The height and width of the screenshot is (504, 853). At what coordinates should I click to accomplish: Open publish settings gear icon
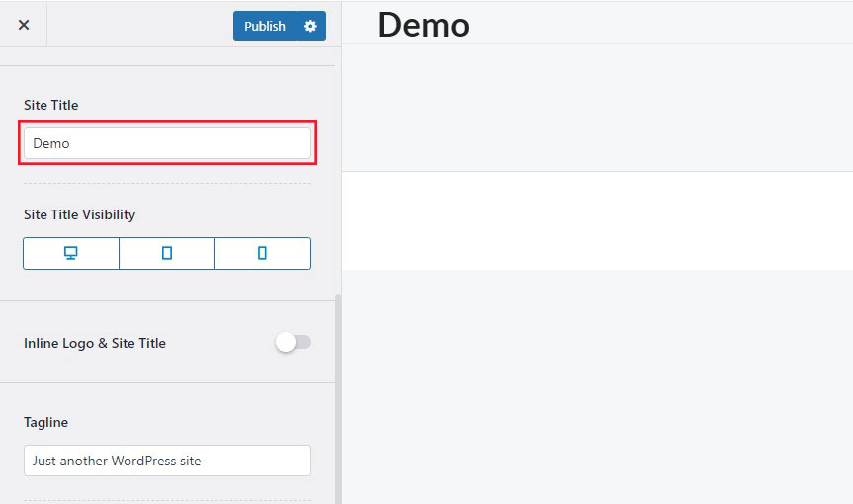pos(310,26)
